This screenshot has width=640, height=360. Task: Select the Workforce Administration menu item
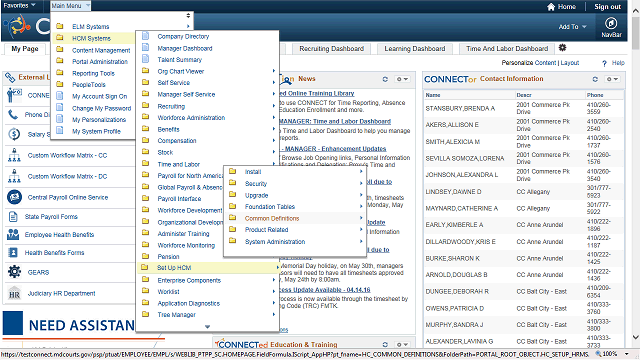pos(191,118)
